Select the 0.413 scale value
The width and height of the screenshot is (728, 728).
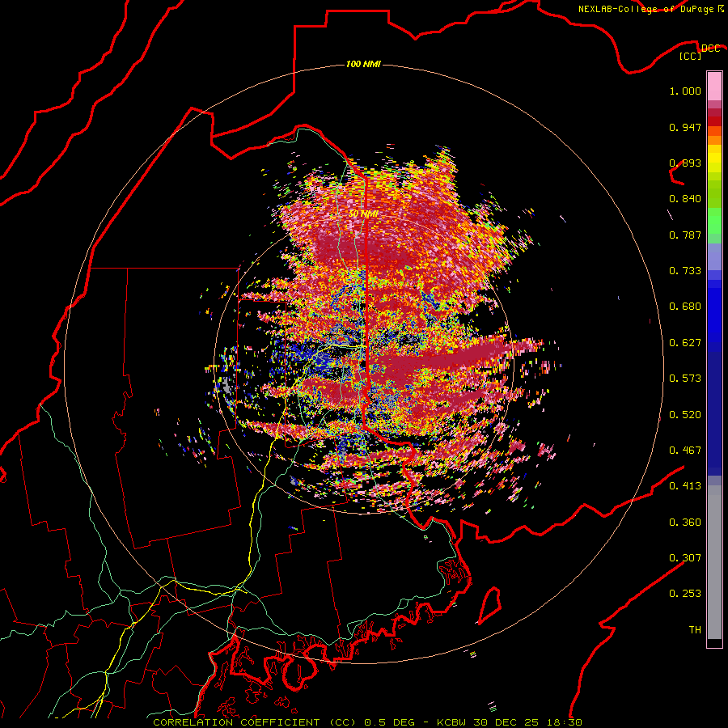coord(685,486)
